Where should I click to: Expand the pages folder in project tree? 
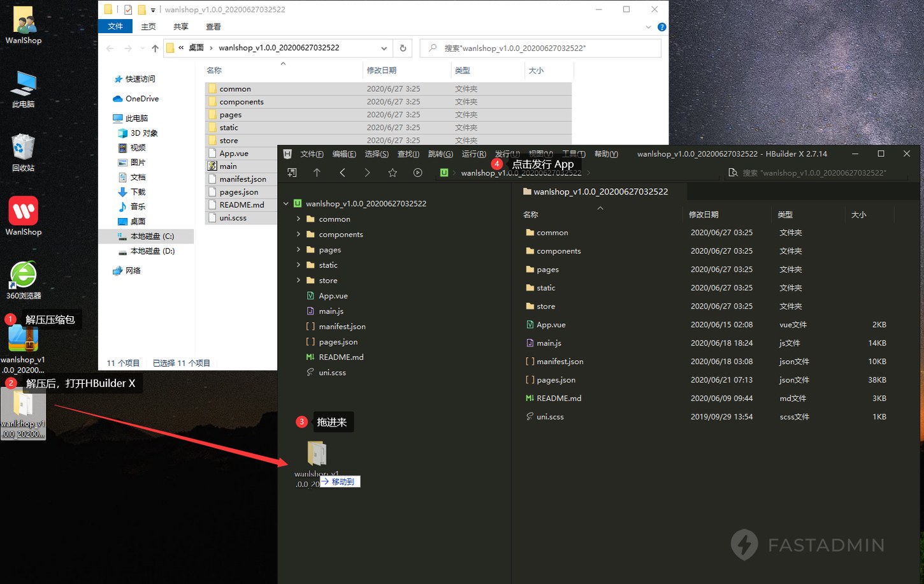click(x=298, y=249)
